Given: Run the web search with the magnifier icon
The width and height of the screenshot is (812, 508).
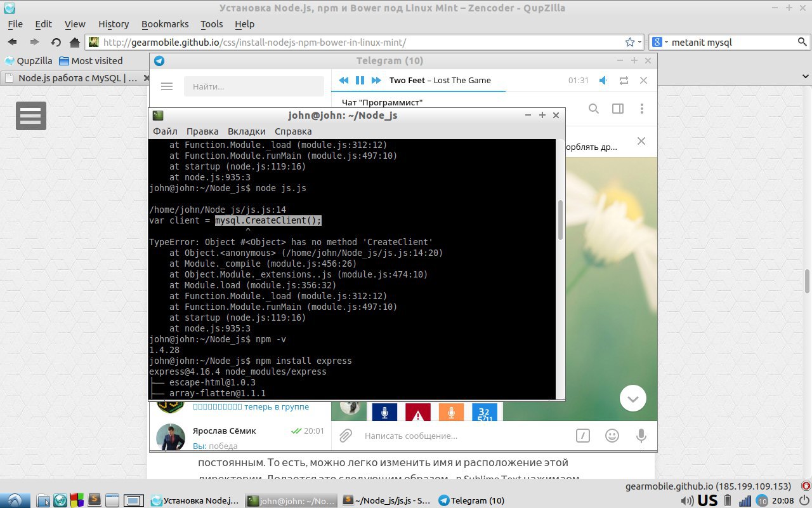Looking at the screenshot, I should [802, 42].
